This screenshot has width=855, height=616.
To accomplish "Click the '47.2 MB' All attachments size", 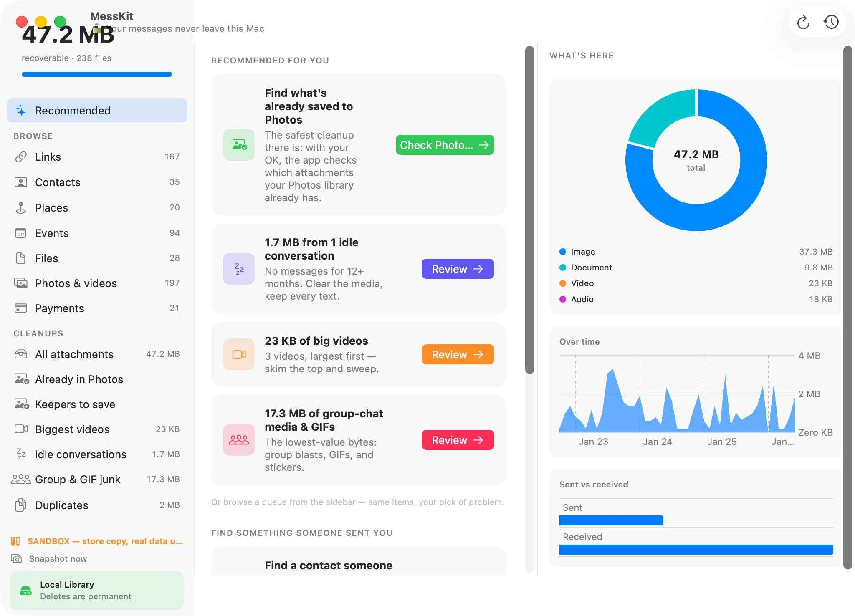I will [x=163, y=354].
